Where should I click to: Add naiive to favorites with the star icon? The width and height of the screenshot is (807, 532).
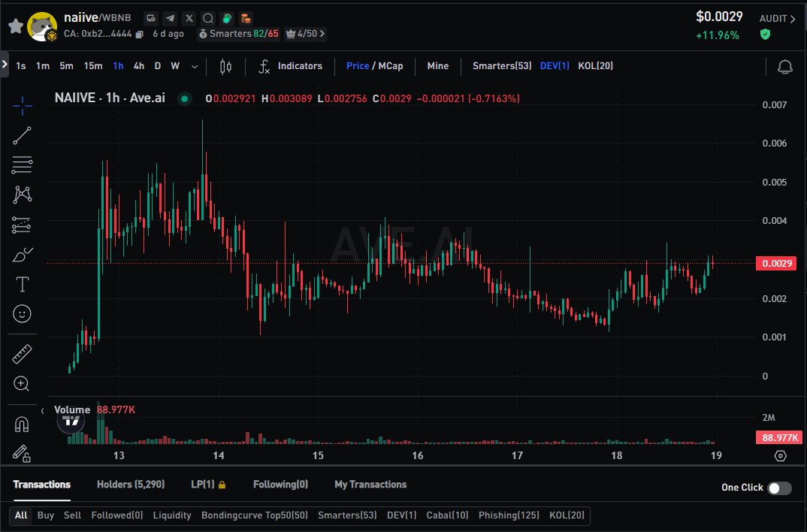(16, 26)
